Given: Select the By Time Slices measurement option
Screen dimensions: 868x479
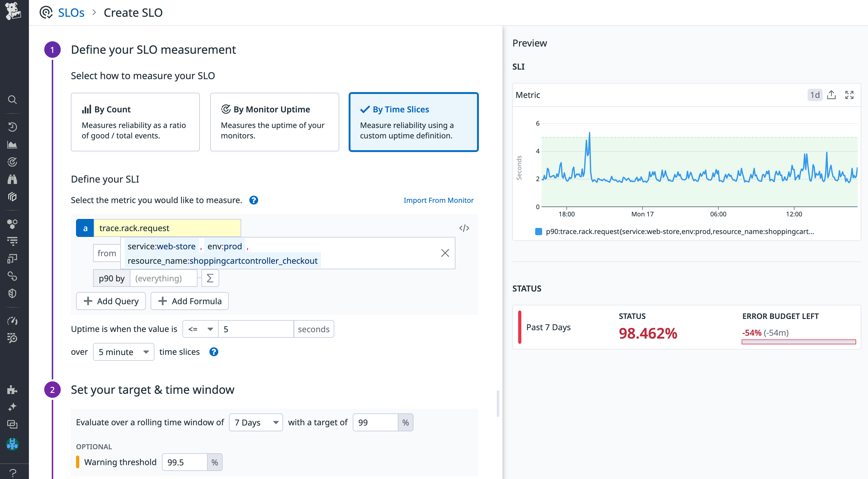Looking at the screenshot, I should tap(413, 122).
